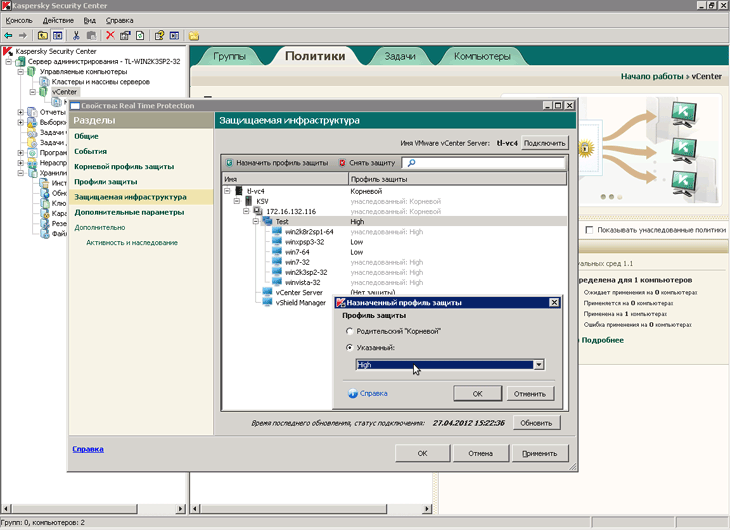This screenshot has height=530, width=730.
Task: Open the Действие menu
Action: (x=58, y=20)
